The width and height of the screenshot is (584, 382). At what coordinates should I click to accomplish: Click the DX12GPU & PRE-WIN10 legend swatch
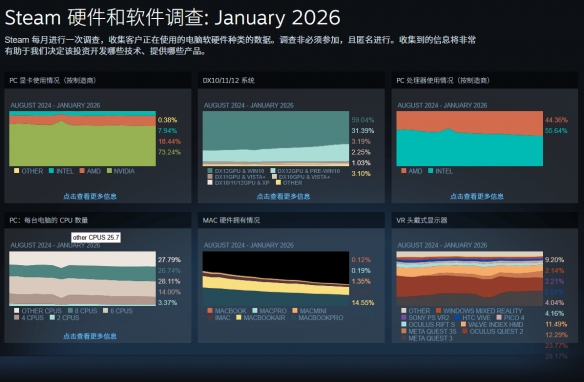[x=273, y=171]
